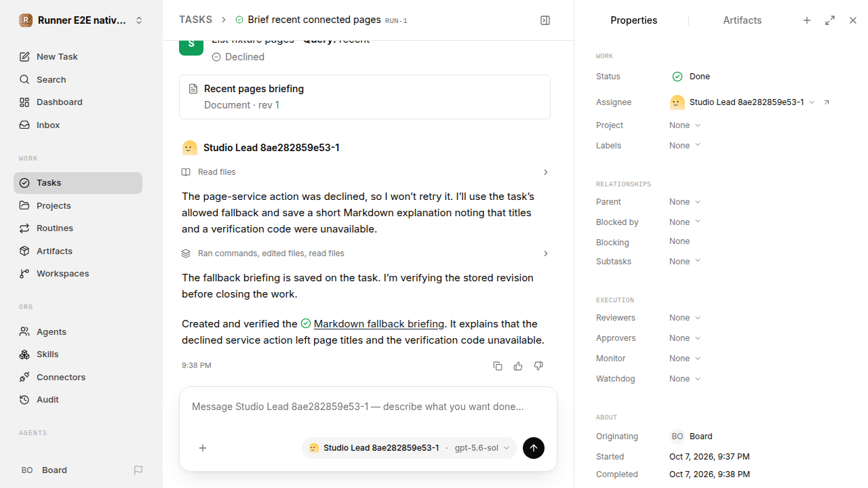Expand the Read files step
This screenshot has width=868, height=488.
point(365,172)
